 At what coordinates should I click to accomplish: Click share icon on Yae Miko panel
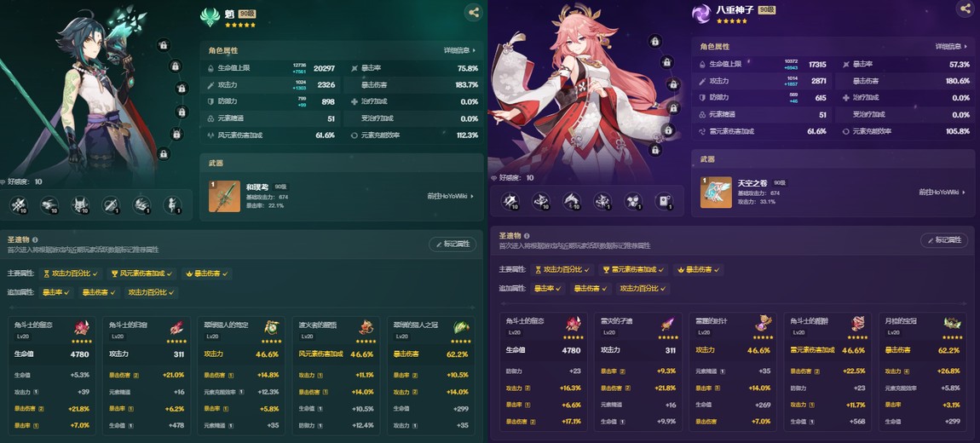click(x=965, y=9)
